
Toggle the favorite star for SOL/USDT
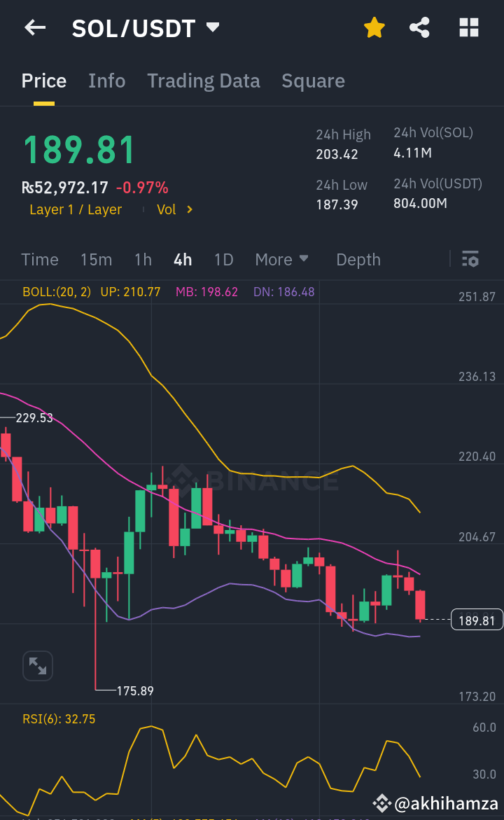[374, 28]
